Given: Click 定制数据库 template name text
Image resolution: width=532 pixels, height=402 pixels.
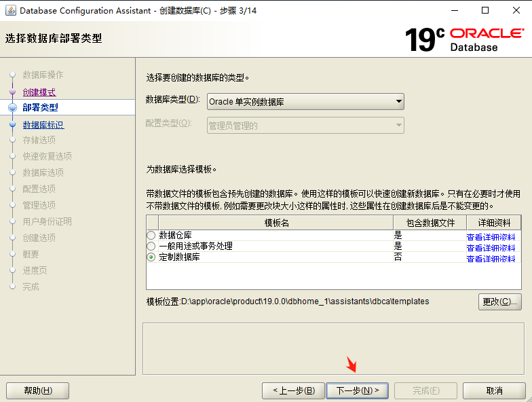Looking at the screenshot, I should [179, 257].
